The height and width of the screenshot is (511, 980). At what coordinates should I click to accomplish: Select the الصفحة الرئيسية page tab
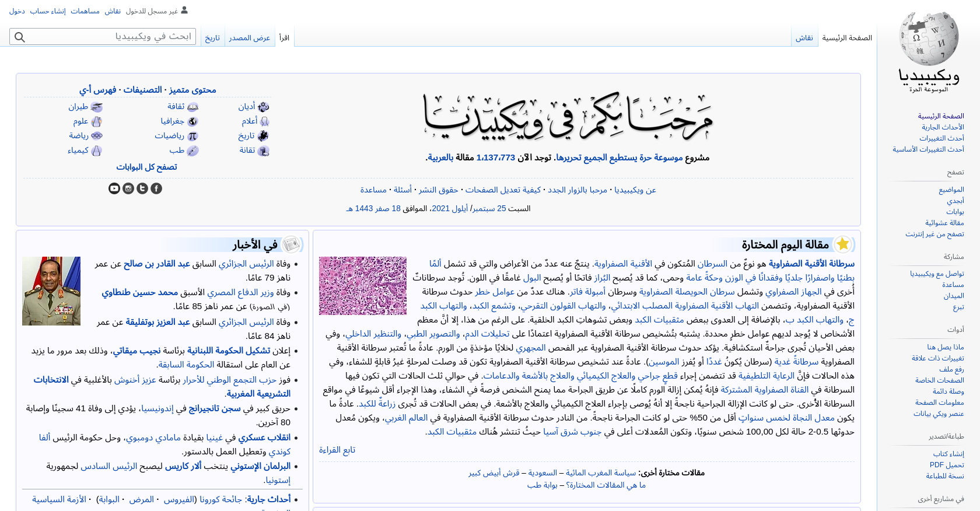[847, 38]
